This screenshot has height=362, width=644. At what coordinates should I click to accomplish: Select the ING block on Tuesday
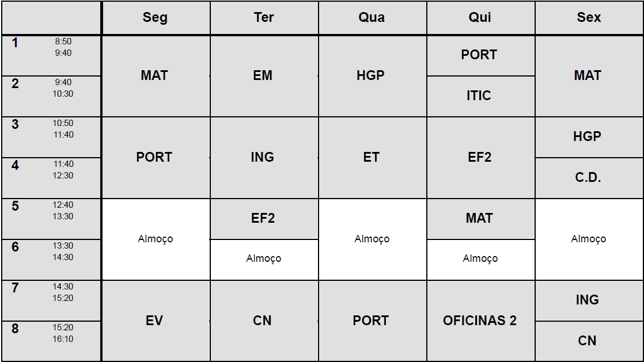click(x=263, y=158)
